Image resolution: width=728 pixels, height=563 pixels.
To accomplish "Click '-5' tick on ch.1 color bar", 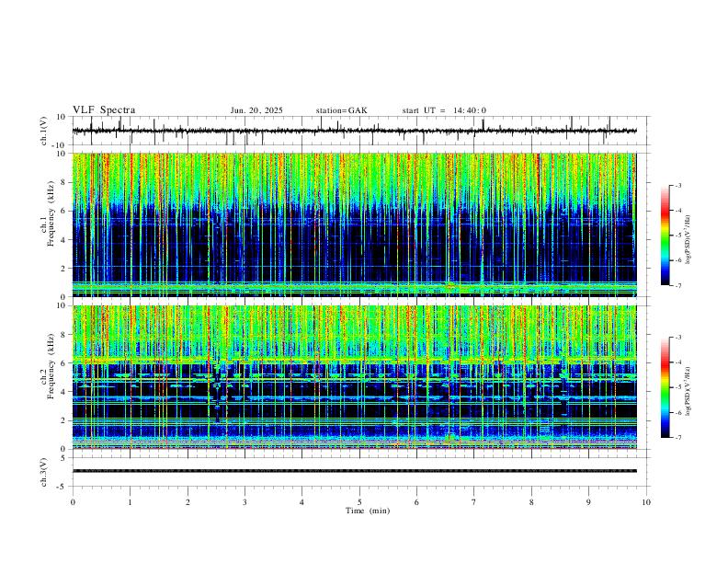I will click(x=677, y=236).
